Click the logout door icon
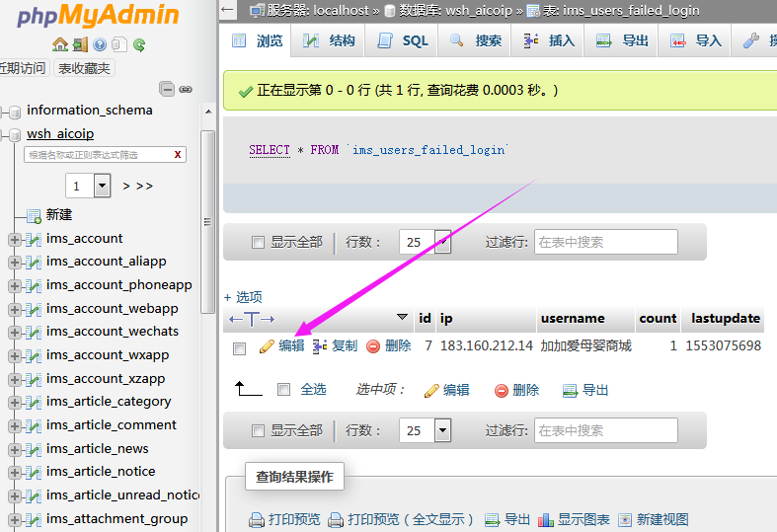 pyautogui.click(x=80, y=44)
